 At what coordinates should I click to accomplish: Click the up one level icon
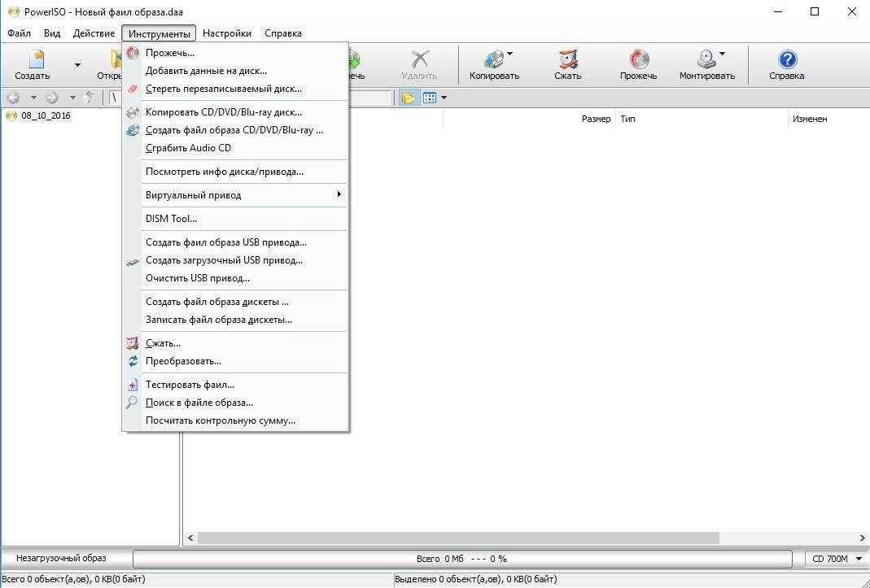point(88,98)
